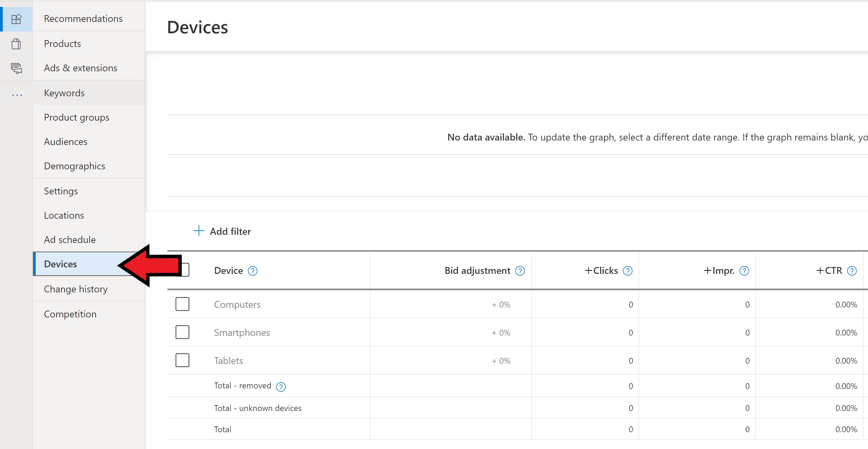This screenshot has height=449, width=868.
Task: Edit Tablets bid adjustment + 0%
Action: [x=501, y=361]
